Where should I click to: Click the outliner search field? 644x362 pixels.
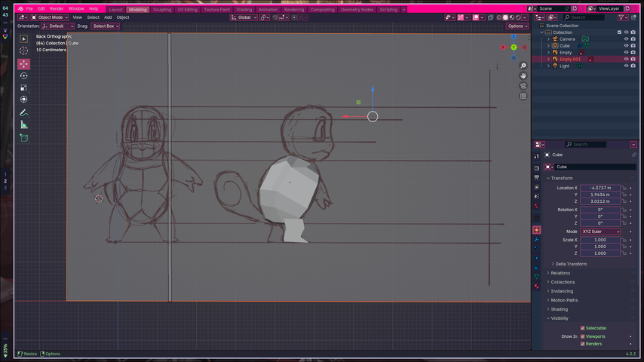pyautogui.click(x=584, y=17)
